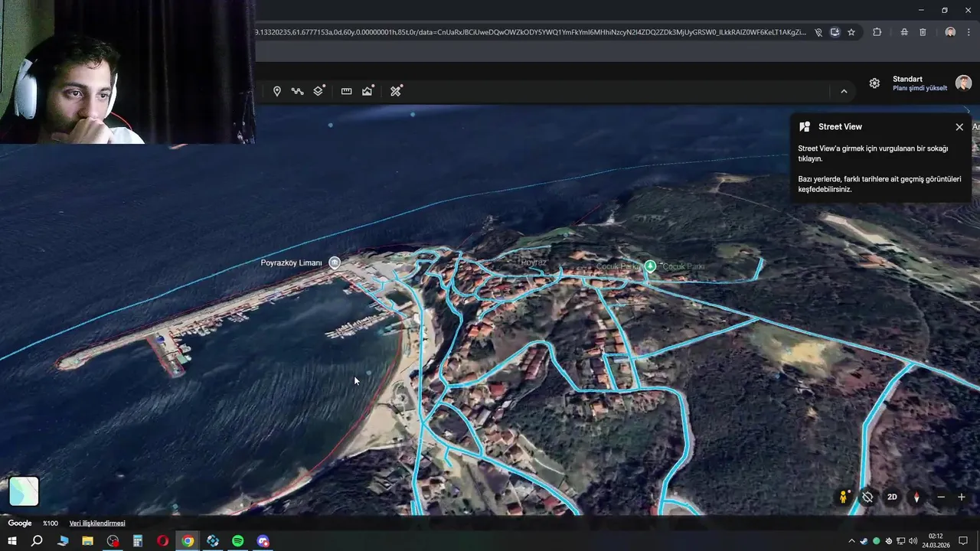Screen dimensions: 980x551
Task: Click the 'Poyrazköy Limanı' map label
Action: [291, 262]
